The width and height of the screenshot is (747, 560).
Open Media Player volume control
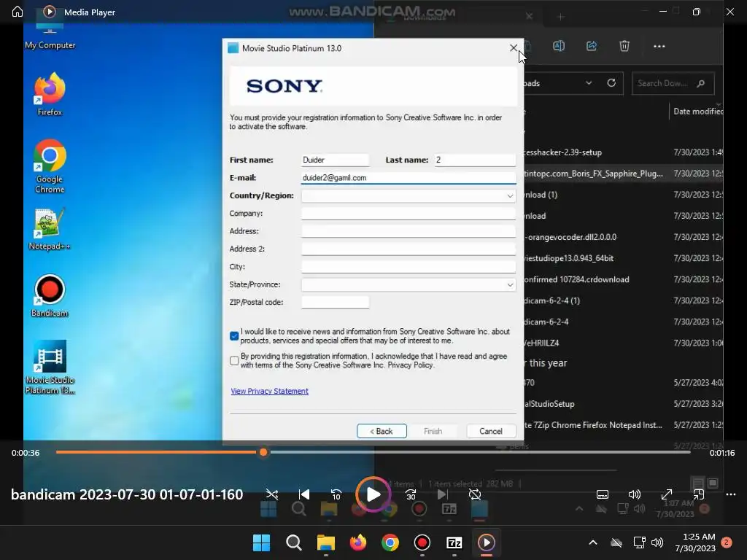634,494
